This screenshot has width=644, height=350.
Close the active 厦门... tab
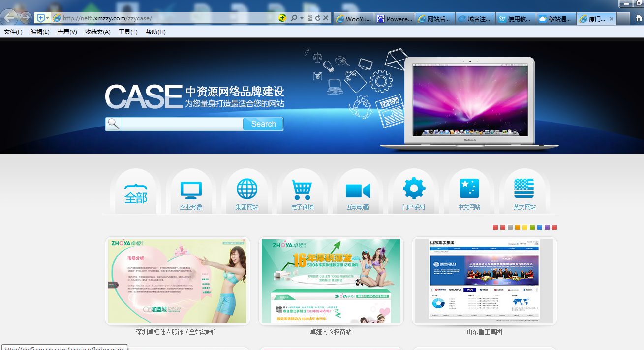tap(612, 19)
